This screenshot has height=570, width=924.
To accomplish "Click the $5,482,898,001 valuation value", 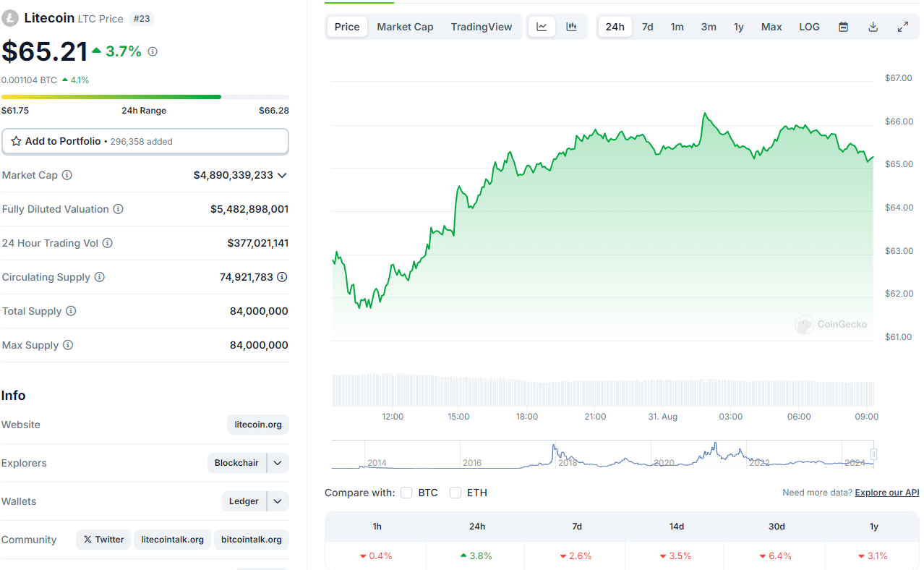I will click(249, 209).
